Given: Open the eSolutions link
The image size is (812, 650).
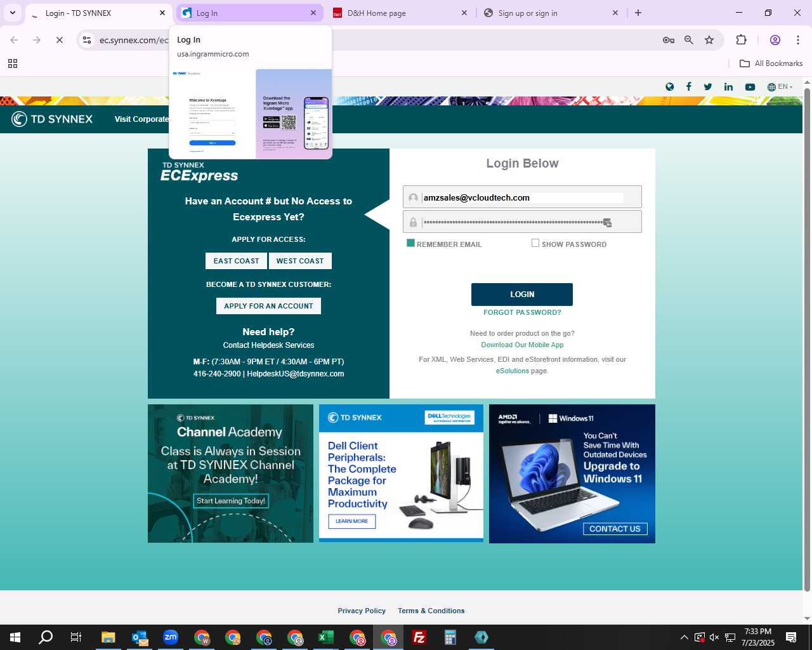Looking at the screenshot, I should [512, 371].
